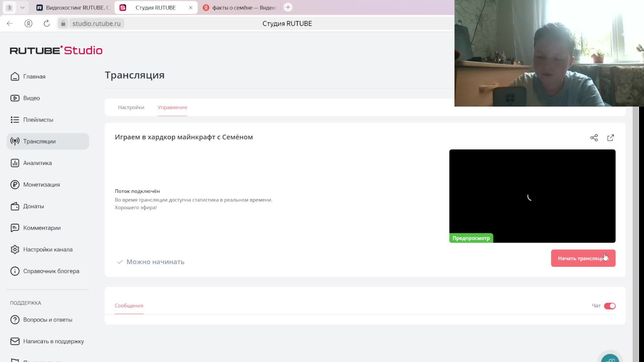Click the Трансляция page heading
644x362 pixels.
135,75
